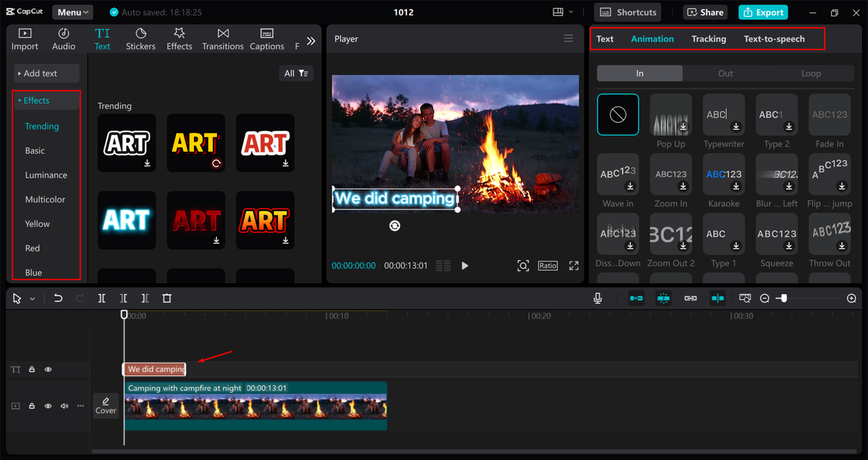The width and height of the screenshot is (868, 460).
Task: Expand the Add text section
Action: (x=47, y=73)
